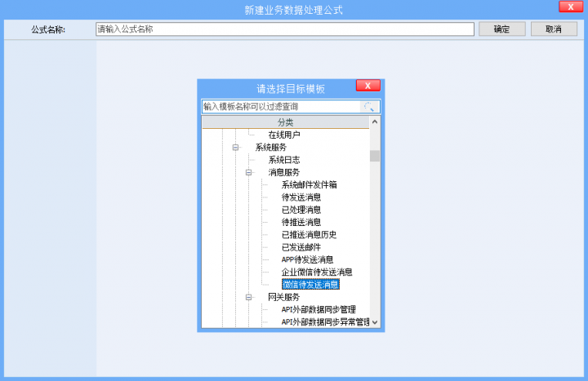Select 待发送消息 template
The image size is (588, 381).
[x=301, y=197]
